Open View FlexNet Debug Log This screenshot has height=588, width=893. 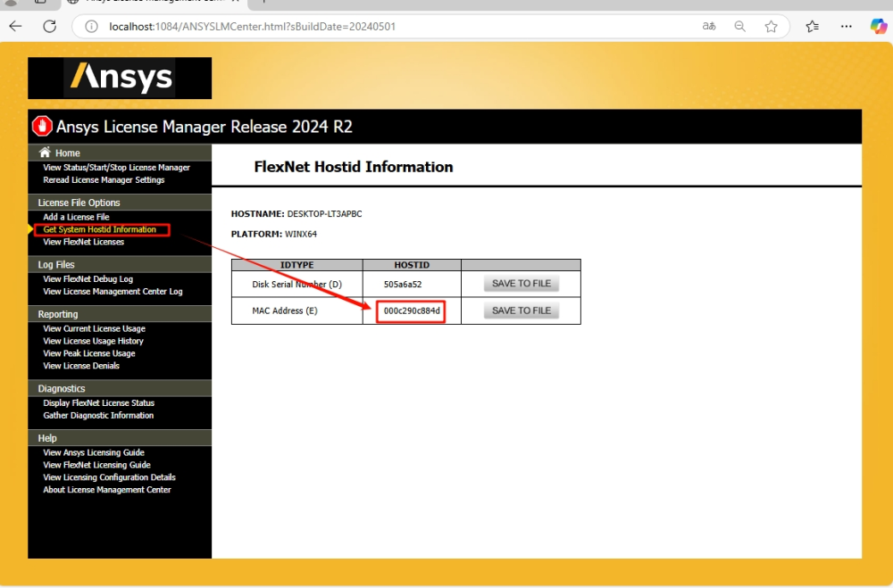click(88, 279)
